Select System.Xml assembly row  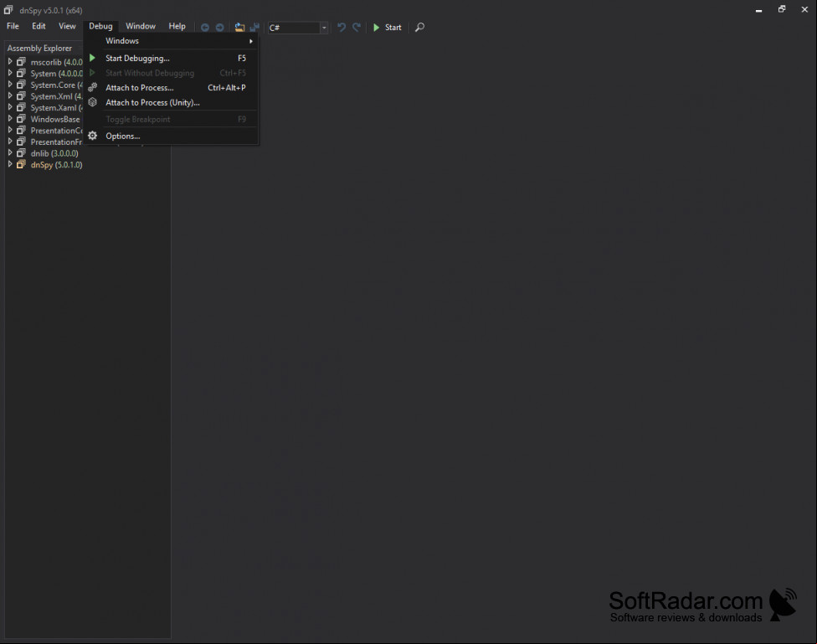tap(56, 96)
